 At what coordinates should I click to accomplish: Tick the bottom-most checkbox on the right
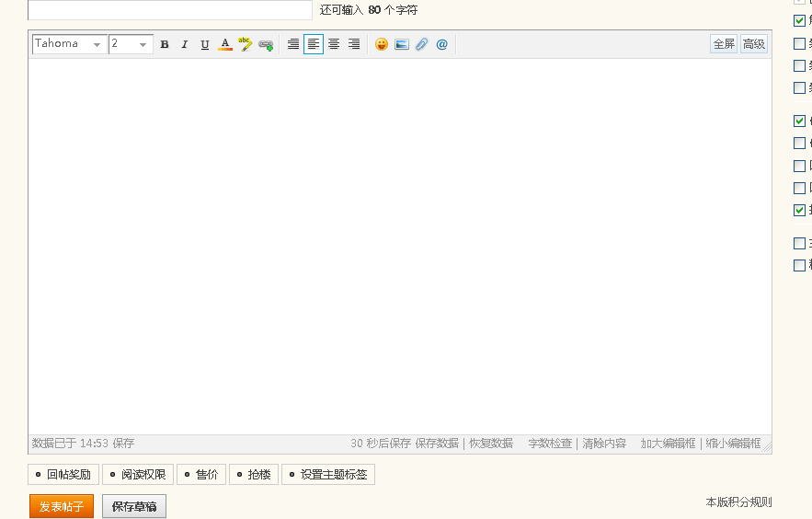[799, 265]
